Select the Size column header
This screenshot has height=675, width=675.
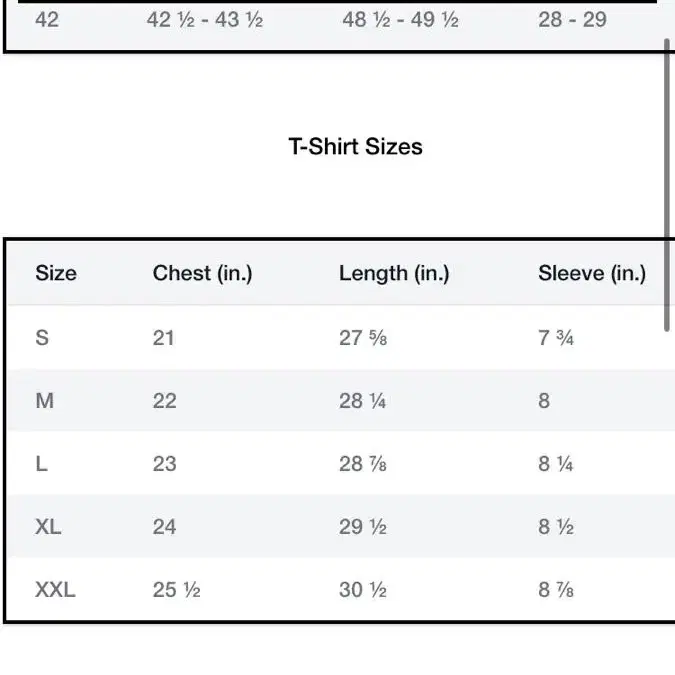point(56,273)
